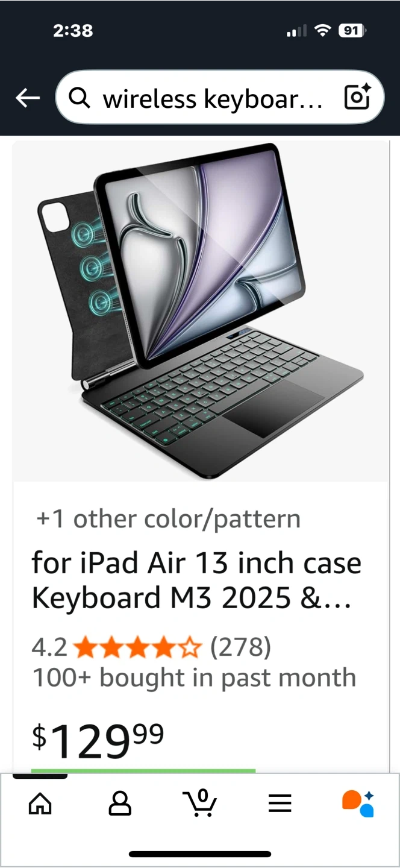Image resolution: width=400 pixels, height=868 pixels.
Task: Tap the Wi-Fi status icon
Action: tap(323, 30)
